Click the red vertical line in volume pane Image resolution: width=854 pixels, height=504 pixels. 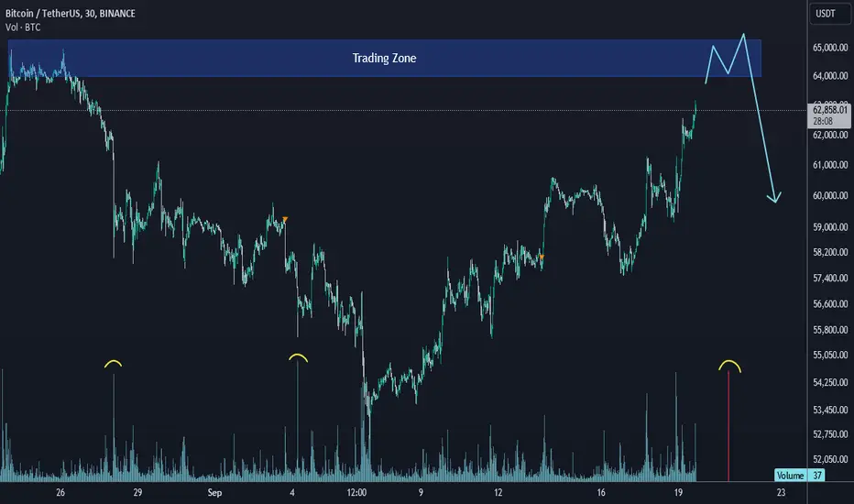(x=728, y=426)
